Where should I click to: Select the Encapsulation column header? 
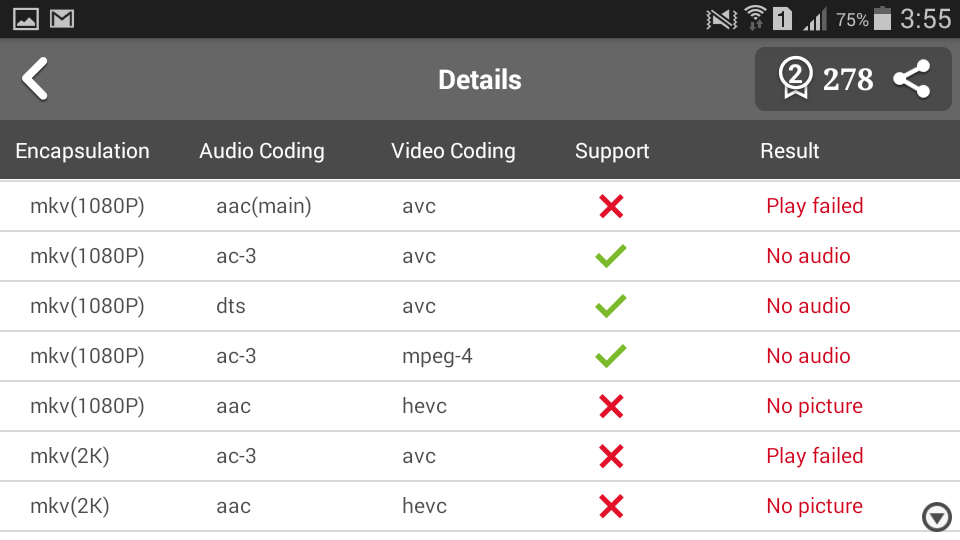click(82, 151)
